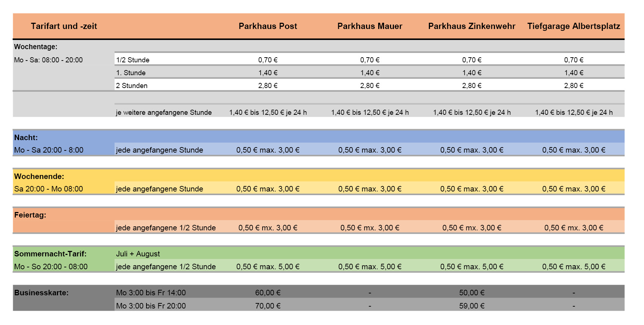Click 1,40 € in 1. Stunde, Parkhaus Mauer

point(370,73)
